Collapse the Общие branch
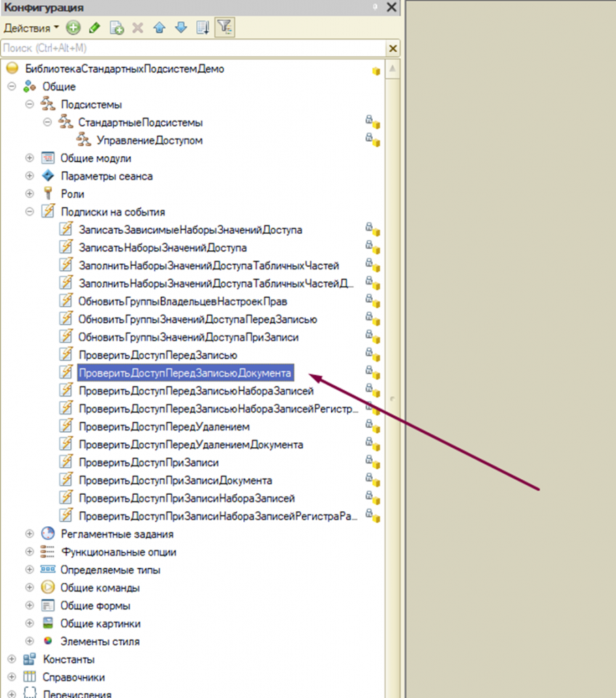 12,87
